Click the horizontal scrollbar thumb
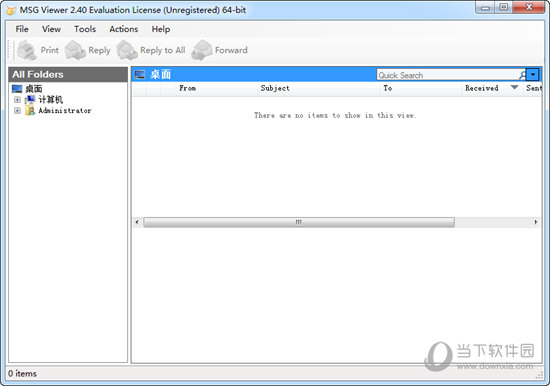Screen dimensions: 550x386 point(299,222)
